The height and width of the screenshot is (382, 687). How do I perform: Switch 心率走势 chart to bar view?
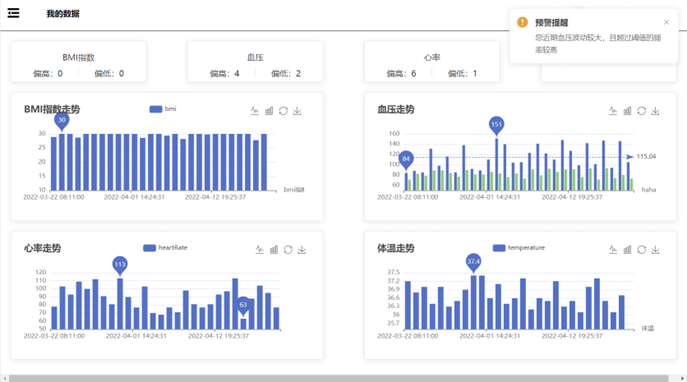[x=274, y=250]
